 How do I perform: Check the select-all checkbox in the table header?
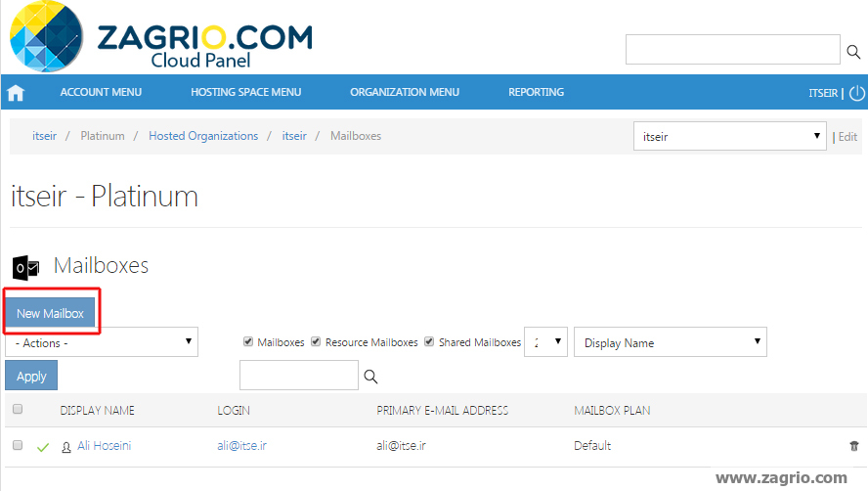(x=18, y=409)
